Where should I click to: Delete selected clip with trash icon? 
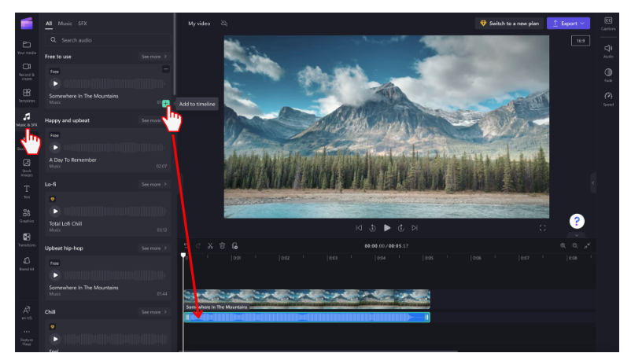(222, 246)
